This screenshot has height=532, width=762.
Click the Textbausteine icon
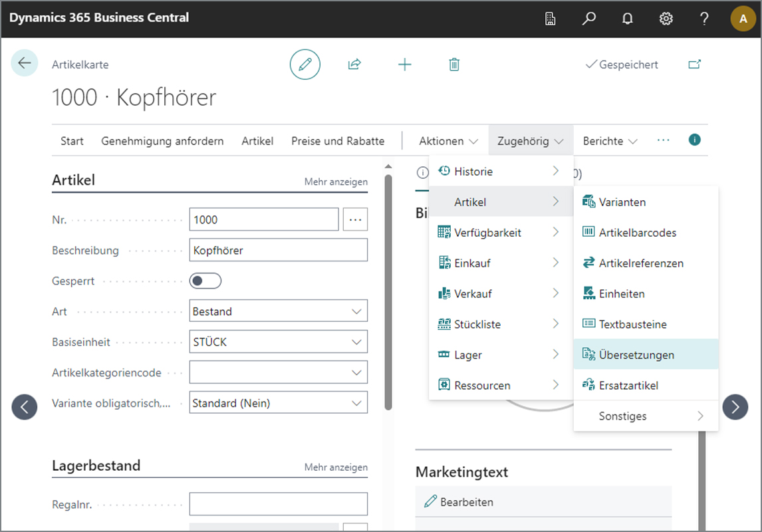(588, 324)
